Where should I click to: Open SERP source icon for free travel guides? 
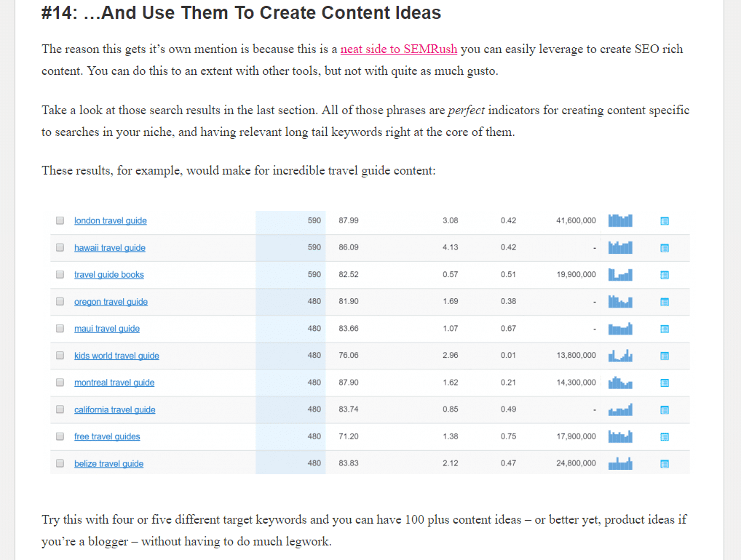pyautogui.click(x=665, y=437)
